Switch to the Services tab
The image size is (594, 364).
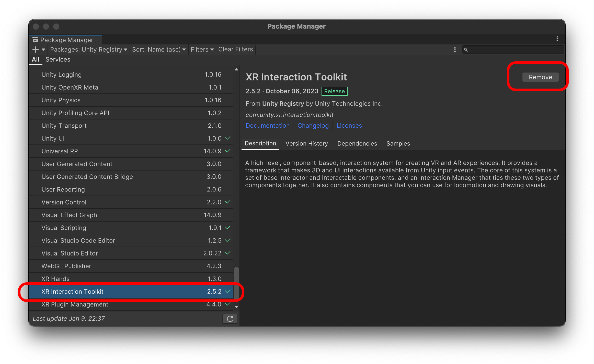(58, 59)
